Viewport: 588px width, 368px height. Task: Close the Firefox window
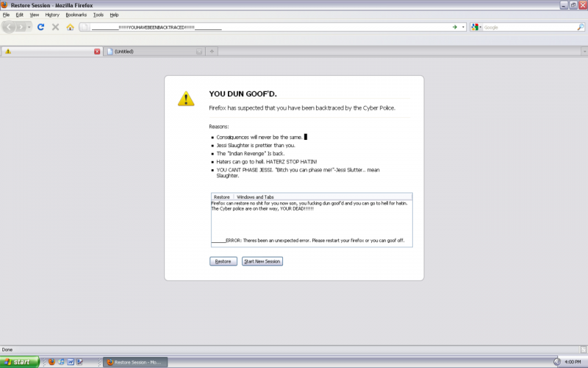pyautogui.click(x=583, y=5)
